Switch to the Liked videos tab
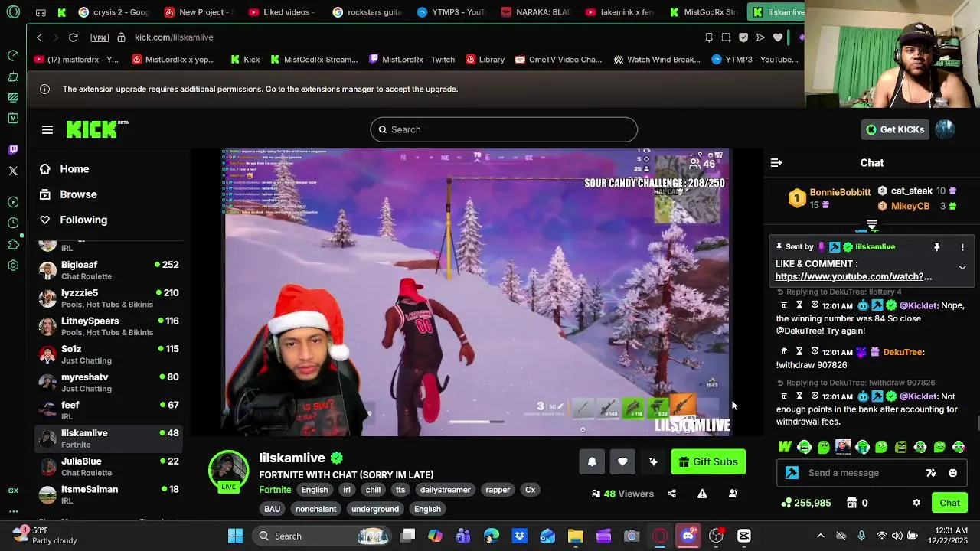 click(283, 12)
